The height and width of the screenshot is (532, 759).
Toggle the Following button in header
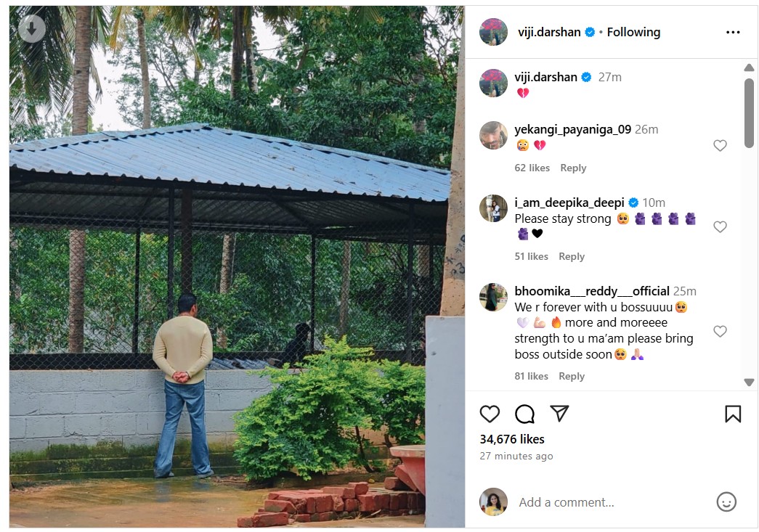(x=633, y=32)
